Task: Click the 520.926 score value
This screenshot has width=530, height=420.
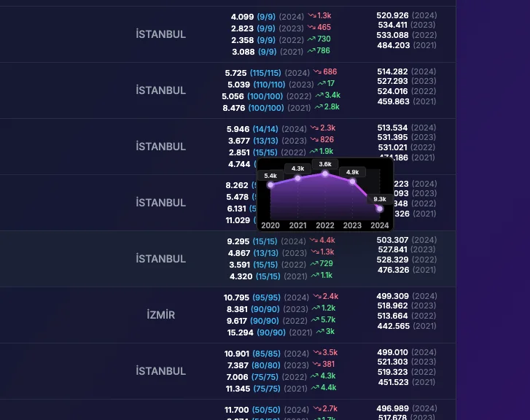Action: pos(392,15)
